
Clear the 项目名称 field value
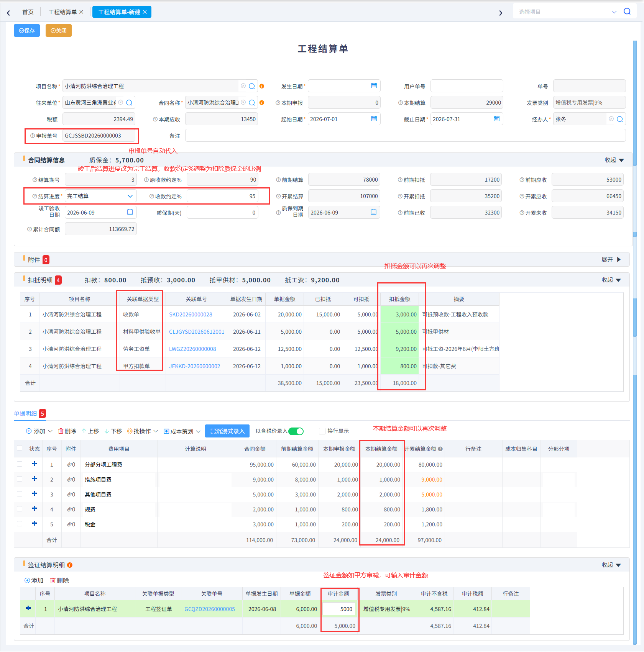[243, 86]
